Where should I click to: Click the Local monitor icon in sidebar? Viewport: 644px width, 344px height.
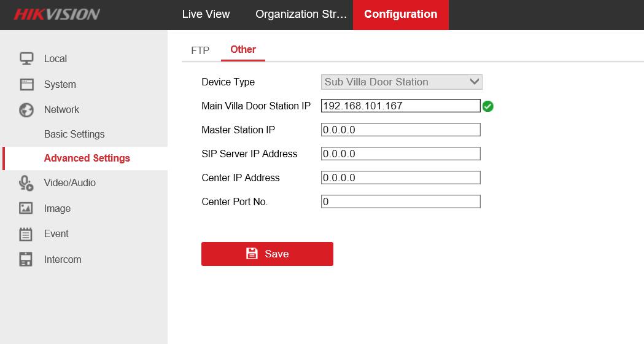(x=26, y=58)
